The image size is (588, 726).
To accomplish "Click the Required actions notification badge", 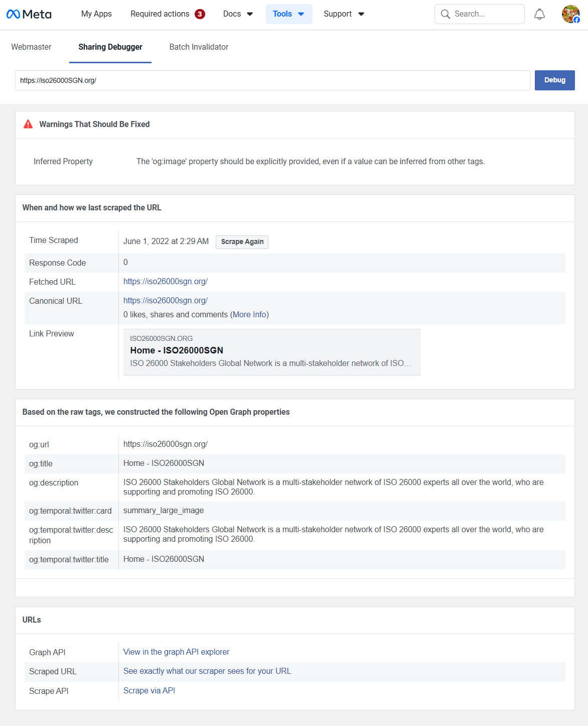I will [x=200, y=14].
